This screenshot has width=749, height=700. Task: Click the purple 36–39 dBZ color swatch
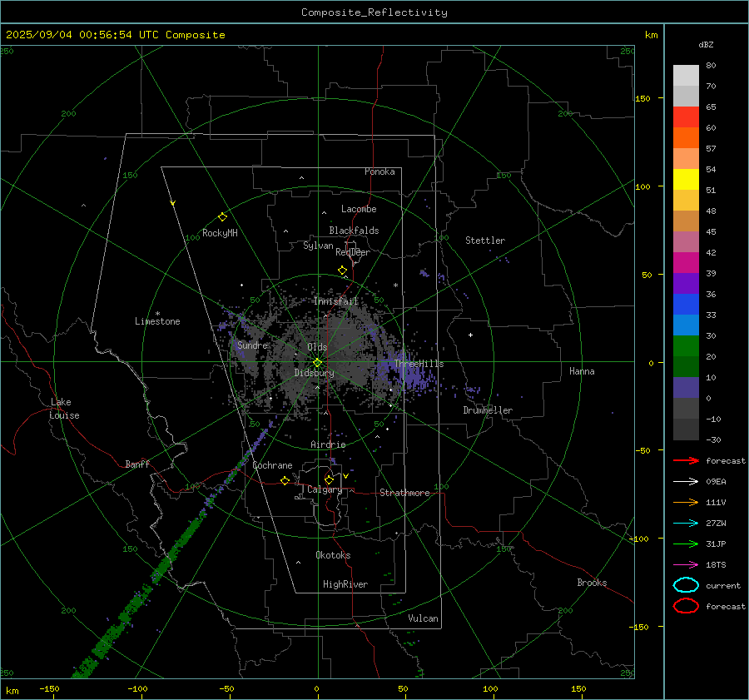pos(686,284)
